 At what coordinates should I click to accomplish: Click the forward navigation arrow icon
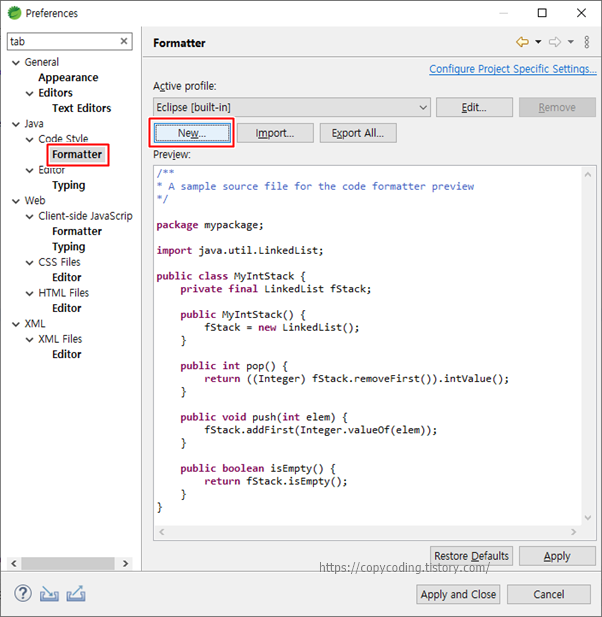(554, 42)
